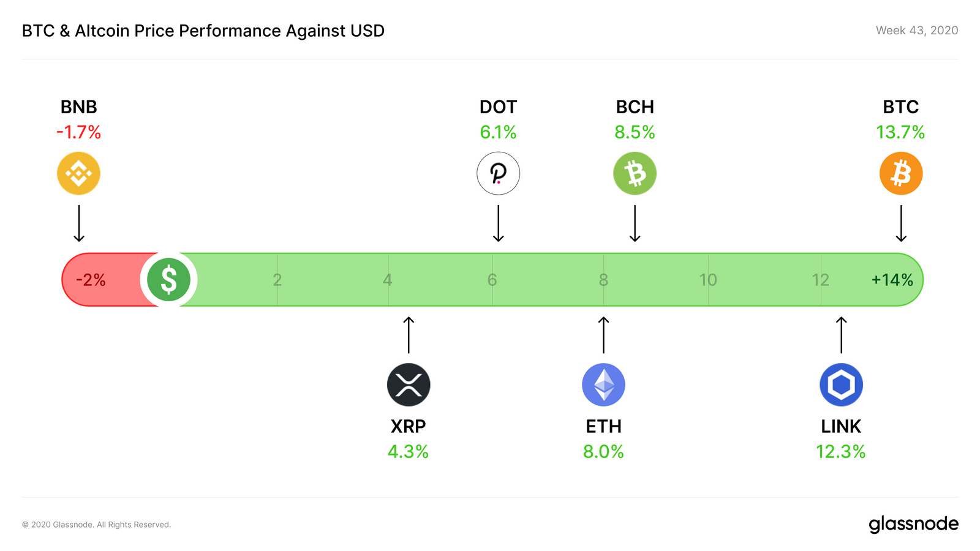Screen dimensions: 980x551
Task: Select the Chainlink LINK icon
Action: click(x=841, y=384)
